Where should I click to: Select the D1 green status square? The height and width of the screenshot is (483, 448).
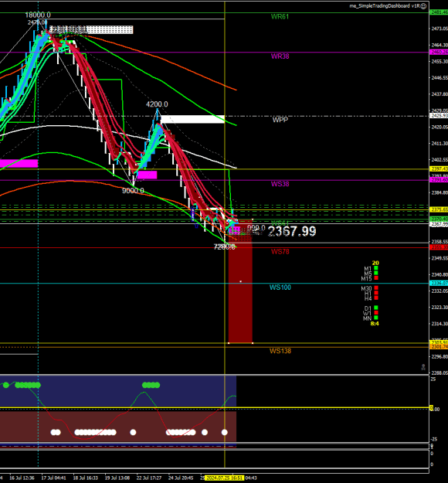click(x=376, y=308)
